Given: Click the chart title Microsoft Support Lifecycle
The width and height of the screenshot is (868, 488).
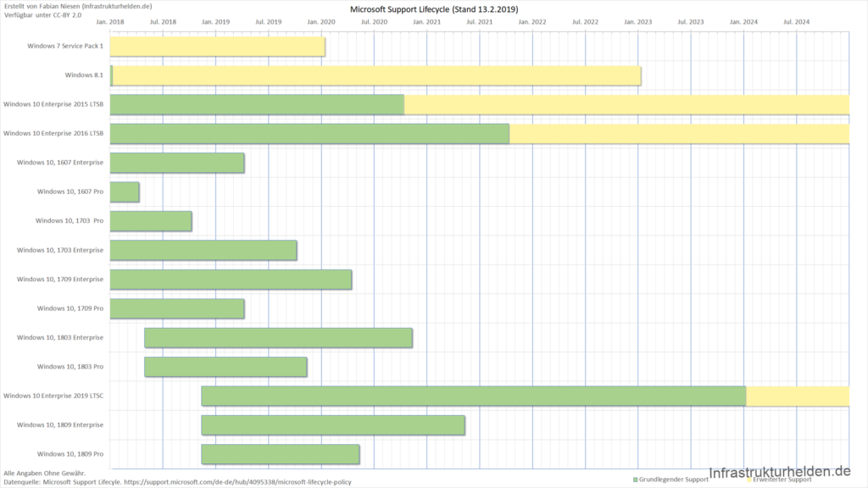Looking at the screenshot, I should click(434, 9).
